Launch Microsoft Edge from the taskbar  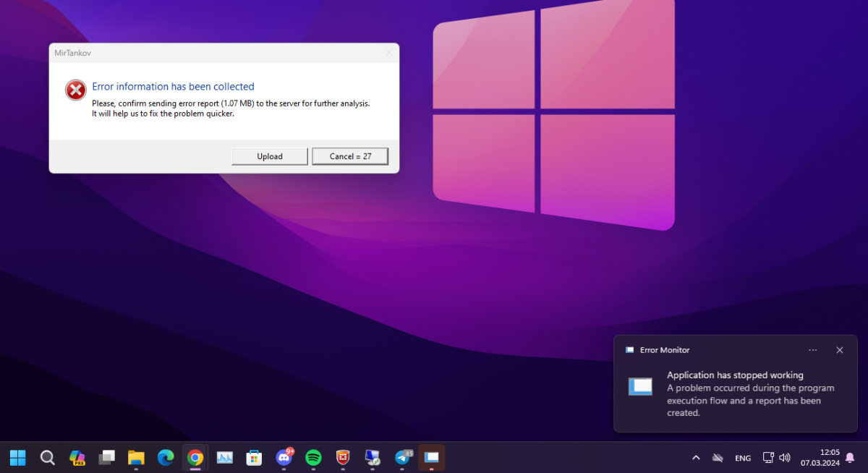166,457
